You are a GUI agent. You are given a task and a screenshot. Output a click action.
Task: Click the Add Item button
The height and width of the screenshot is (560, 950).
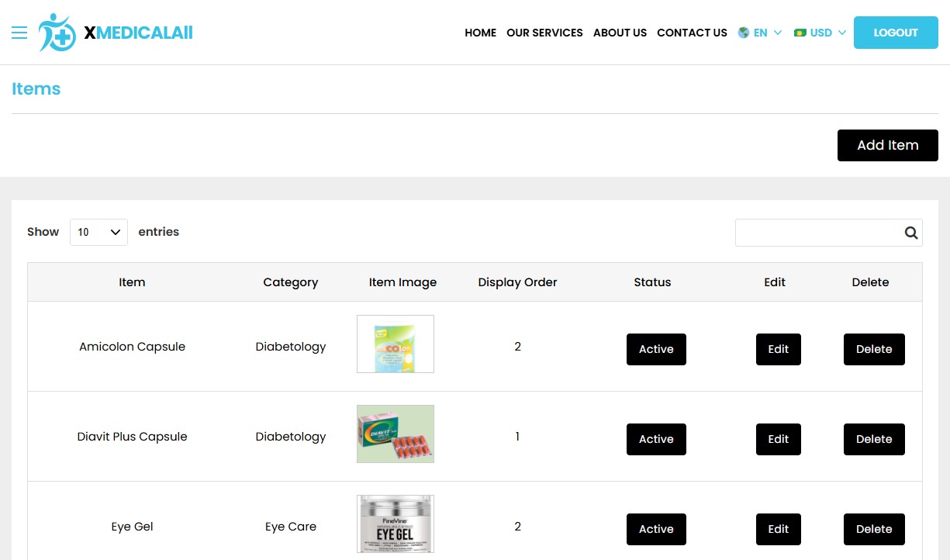point(887,145)
